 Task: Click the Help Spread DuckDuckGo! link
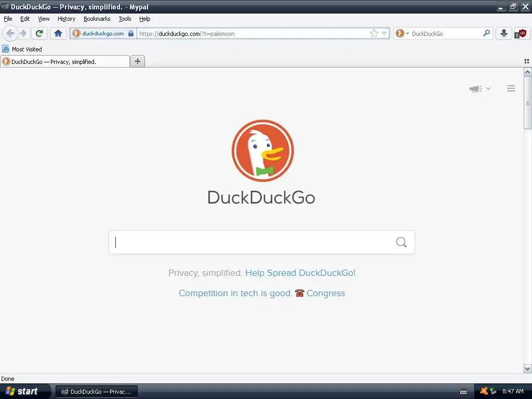point(300,273)
